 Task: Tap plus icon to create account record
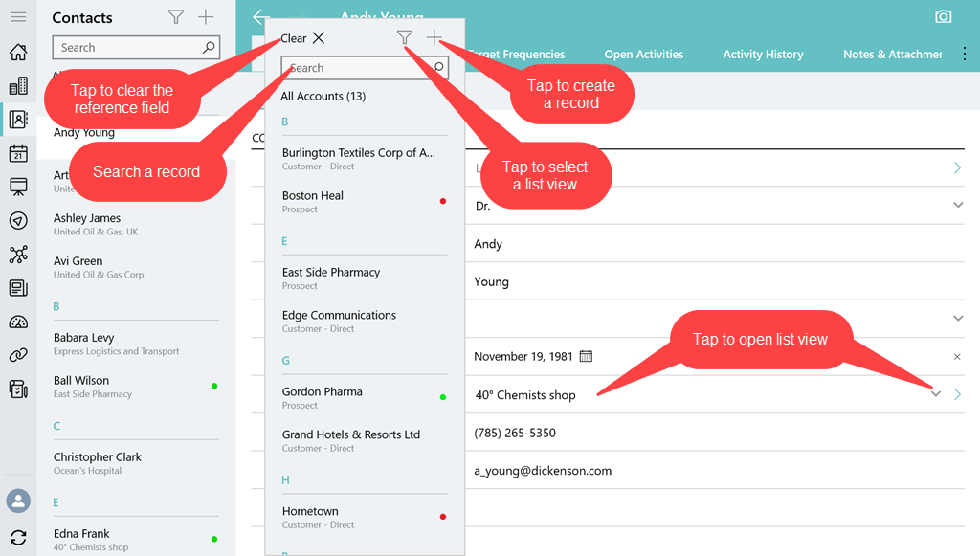click(434, 38)
